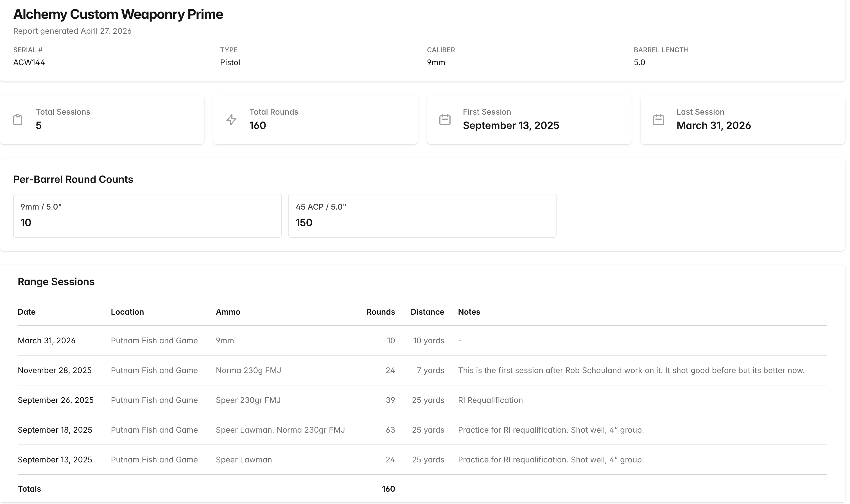Viewport: 850px width, 504px height.
Task: Click the Per-Barrel Round Counts heading
Action: tap(73, 179)
